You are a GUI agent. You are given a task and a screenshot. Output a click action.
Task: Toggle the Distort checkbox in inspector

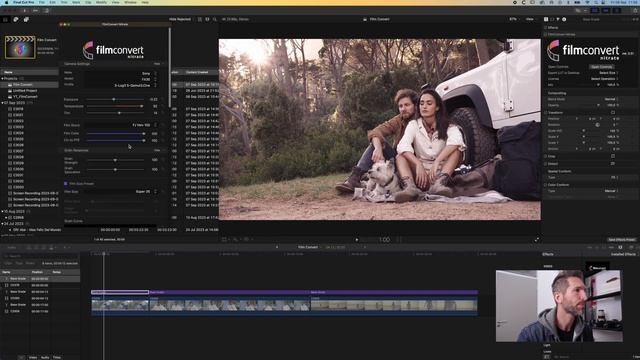coord(545,164)
